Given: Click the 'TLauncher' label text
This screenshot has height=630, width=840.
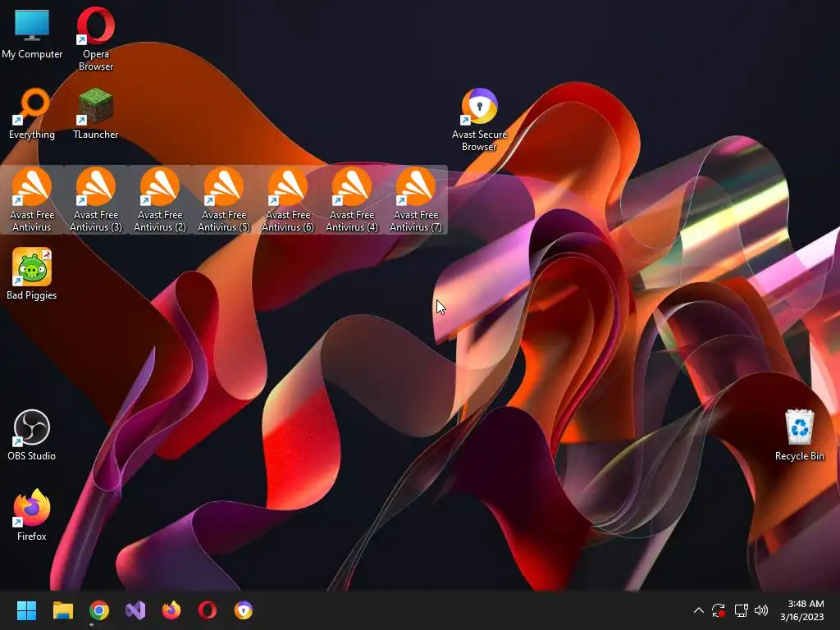Looking at the screenshot, I should 95,135.
